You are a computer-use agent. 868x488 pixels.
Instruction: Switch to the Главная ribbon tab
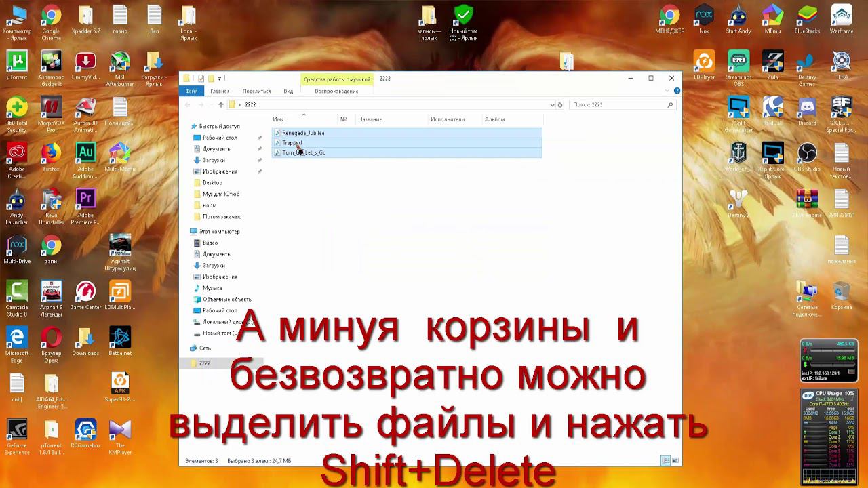[x=220, y=91]
